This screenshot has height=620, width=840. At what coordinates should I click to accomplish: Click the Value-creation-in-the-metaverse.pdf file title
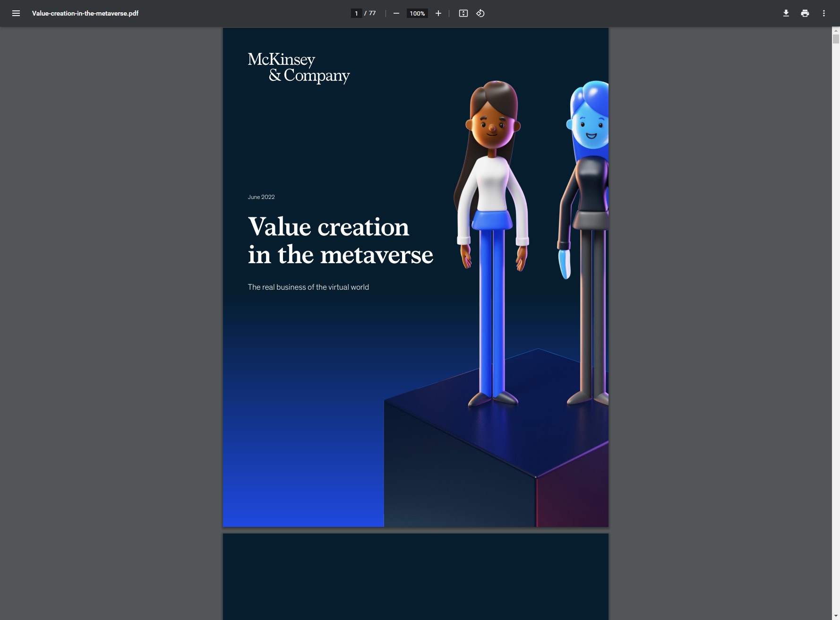tap(85, 13)
